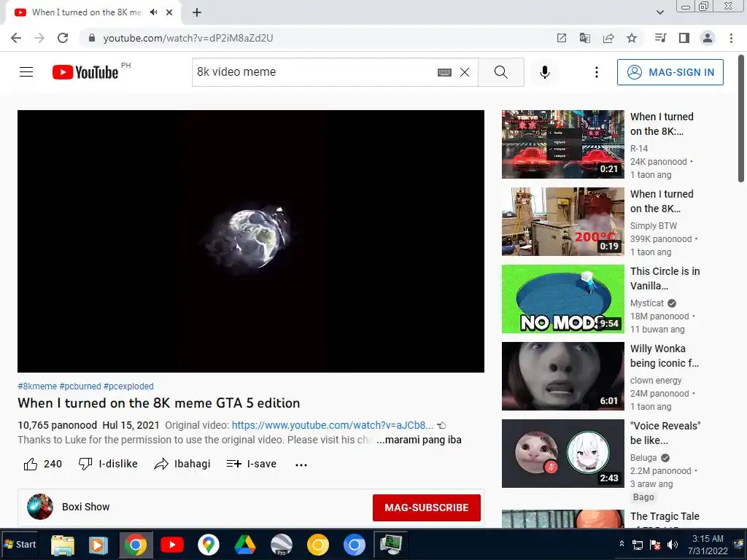747x560 pixels.
Task: Open title 'This Circle is in Vanilla...'
Action: click(665, 279)
